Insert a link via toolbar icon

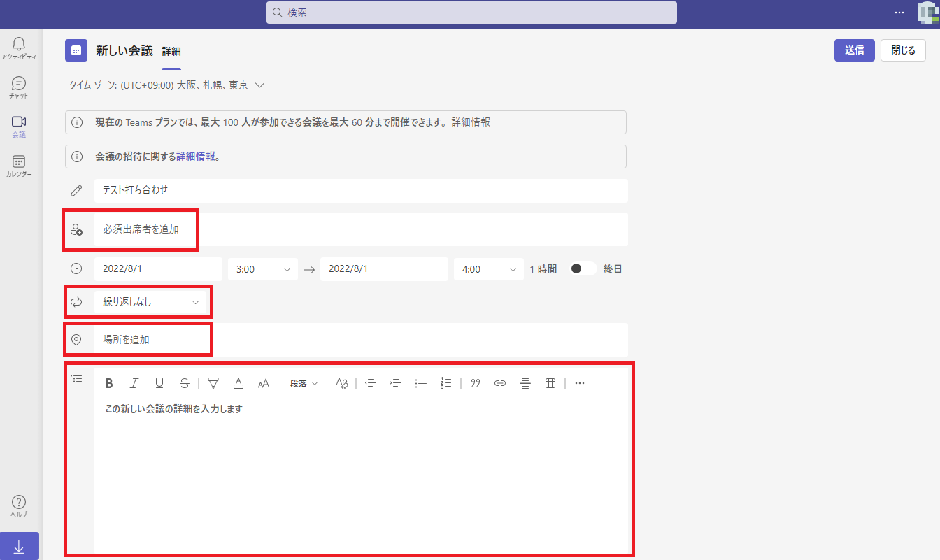click(x=500, y=383)
